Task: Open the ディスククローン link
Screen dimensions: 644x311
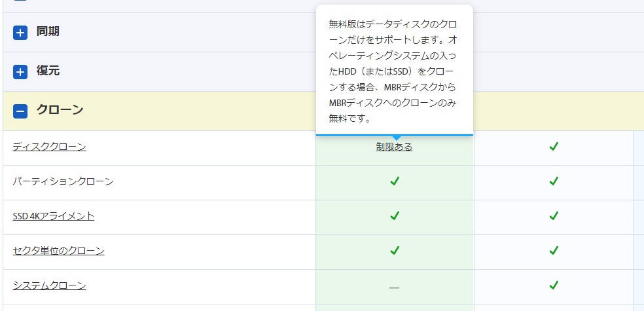Action: [x=49, y=147]
